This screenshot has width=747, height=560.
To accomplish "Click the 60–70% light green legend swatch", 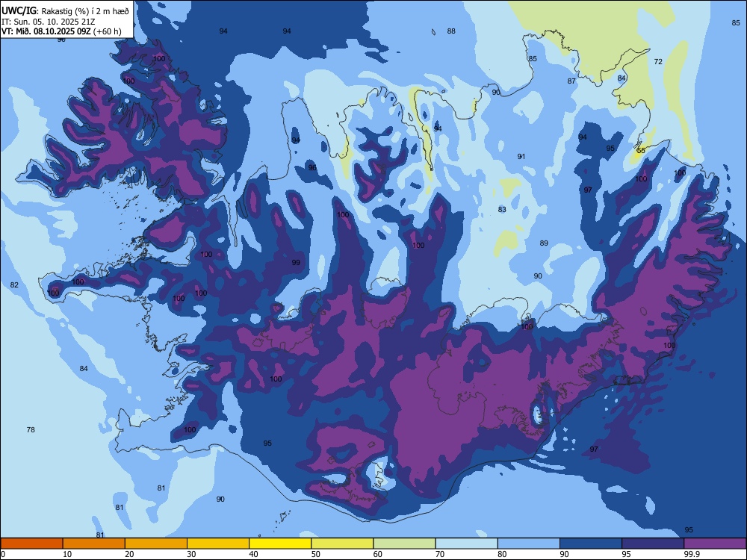I will [404, 544].
